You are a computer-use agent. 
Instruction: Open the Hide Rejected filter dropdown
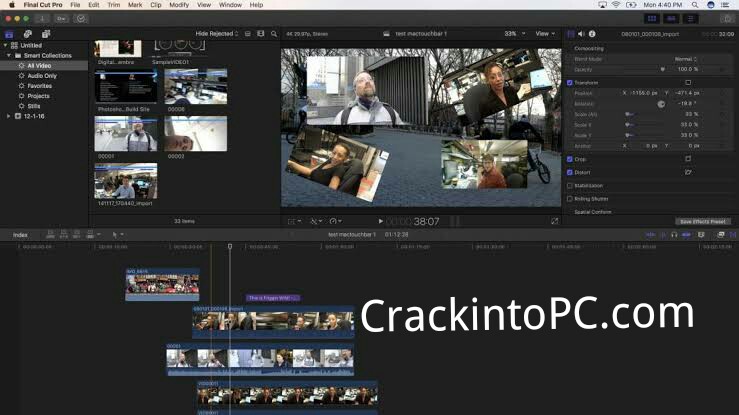[x=217, y=34]
